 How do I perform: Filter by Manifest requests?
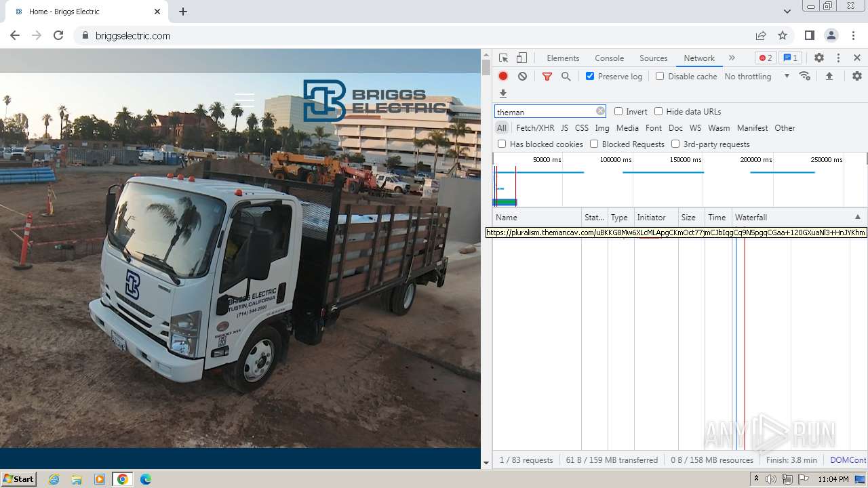pyautogui.click(x=753, y=128)
